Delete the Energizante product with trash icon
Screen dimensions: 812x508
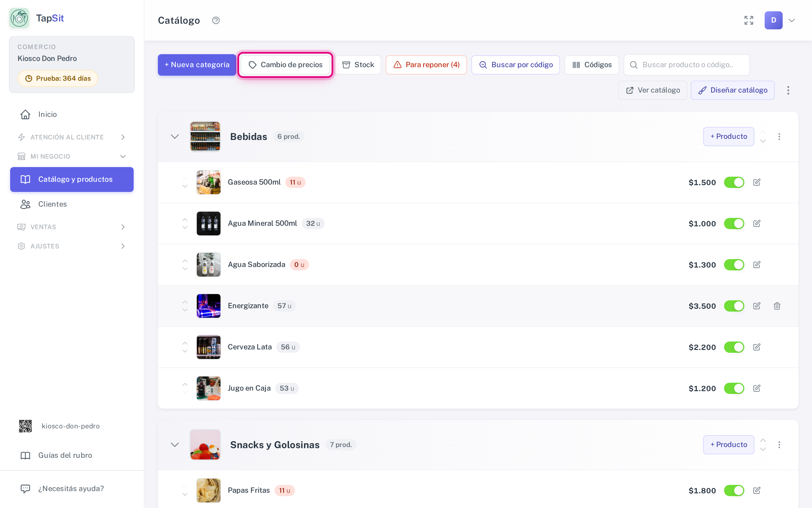click(777, 306)
